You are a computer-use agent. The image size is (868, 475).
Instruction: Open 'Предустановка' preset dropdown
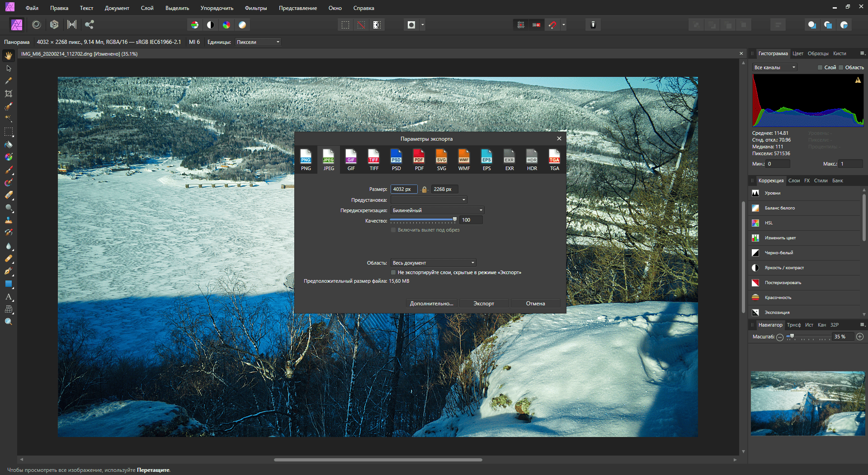tap(429, 200)
